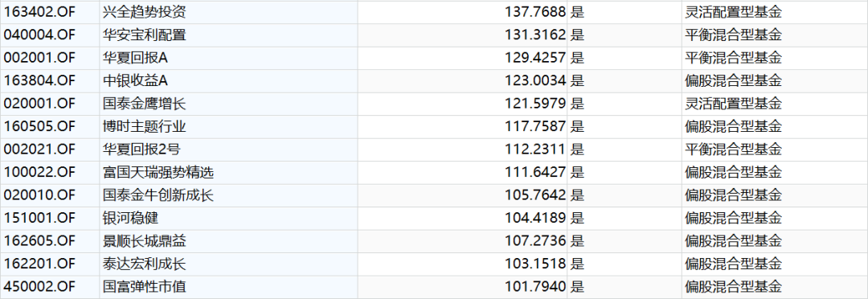Click fund name 华夏回报A
This screenshot has width=868, height=299.
[136, 58]
